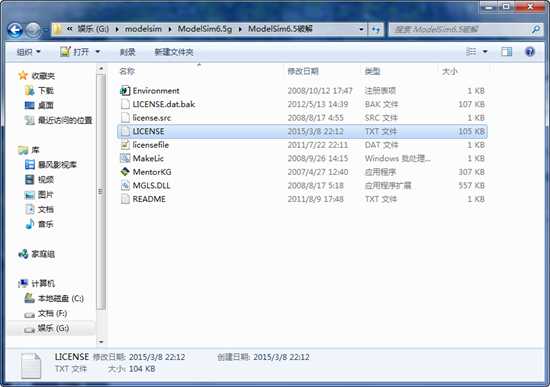Select the licensefile DAT file icon
Image resolution: width=550 pixels, height=387 pixels.
[125, 145]
